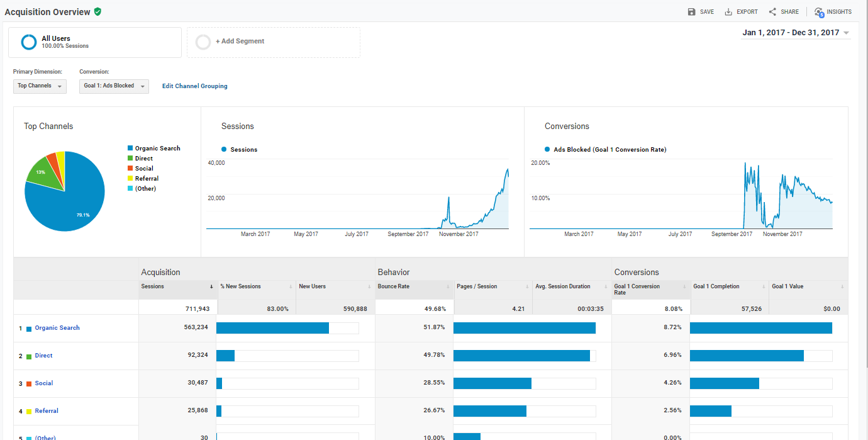868x440 pixels.
Task: Click the Organic Search blue legend swatch
Action: [130, 149]
